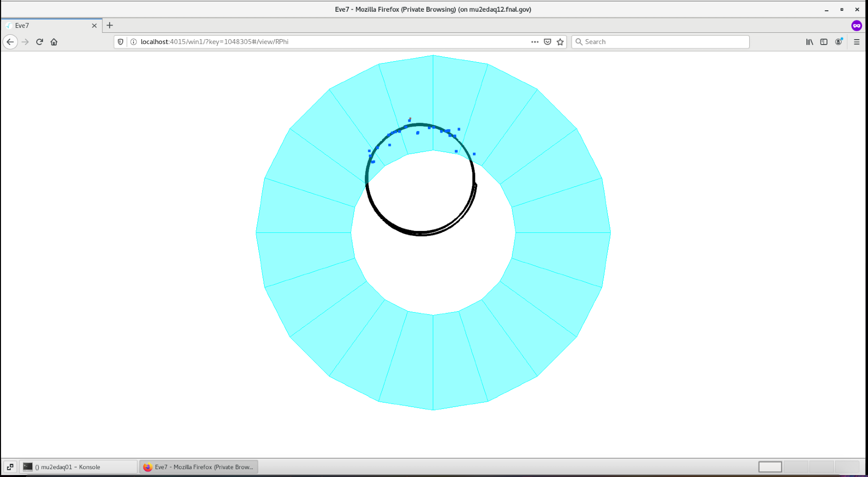868x477 pixels.
Task: Open the Firefox home page
Action: (54, 42)
